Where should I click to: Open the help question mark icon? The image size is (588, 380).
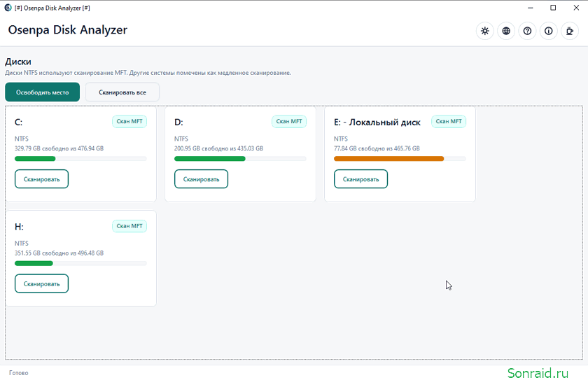click(x=527, y=31)
